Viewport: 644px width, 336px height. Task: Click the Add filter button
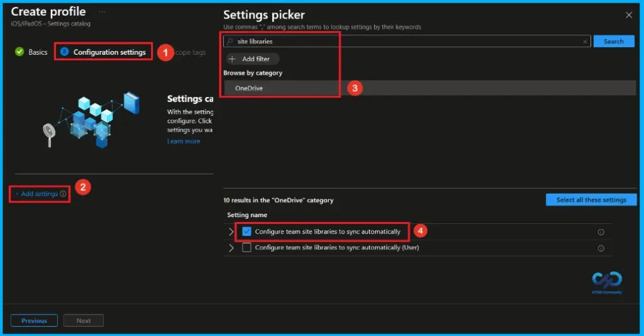(252, 59)
